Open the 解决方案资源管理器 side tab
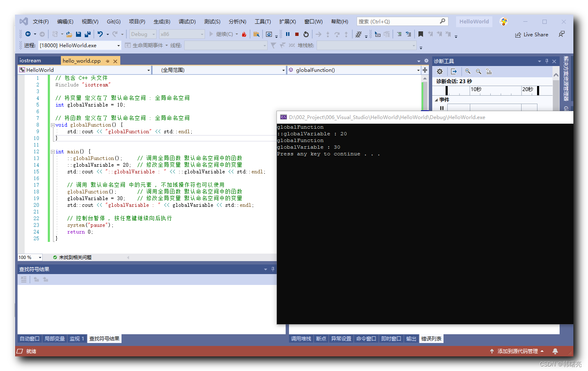The width and height of the screenshot is (588, 371). 566,79
